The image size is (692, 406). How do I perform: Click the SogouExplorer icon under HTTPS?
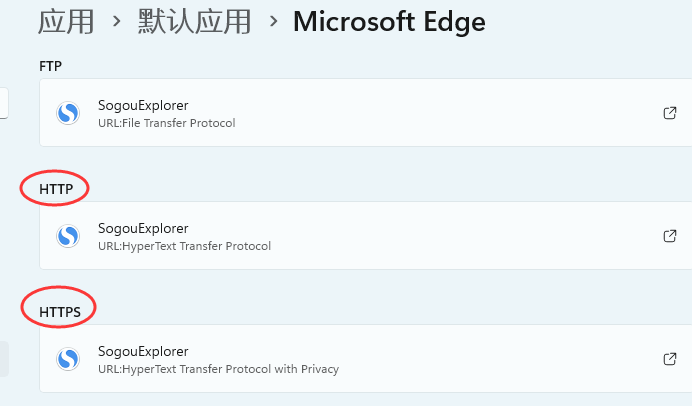click(x=68, y=358)
